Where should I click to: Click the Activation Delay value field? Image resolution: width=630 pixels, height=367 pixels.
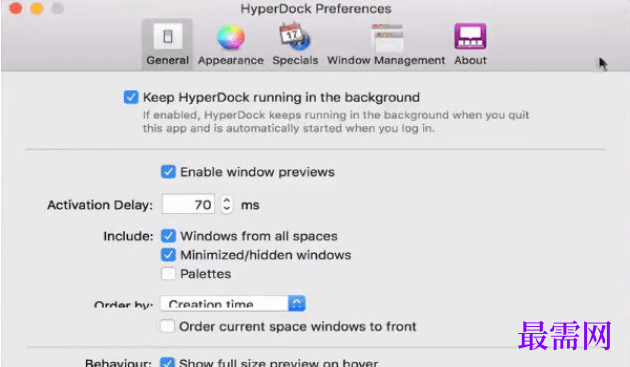(x=188, y=204)
